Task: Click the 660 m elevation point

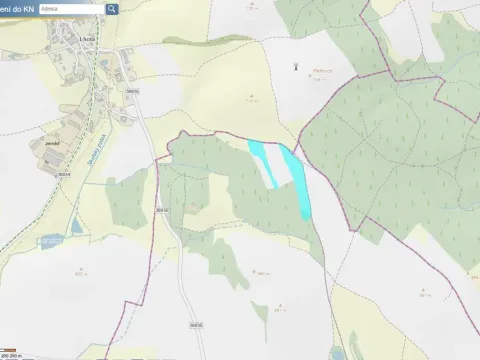Action: (261, 273)
